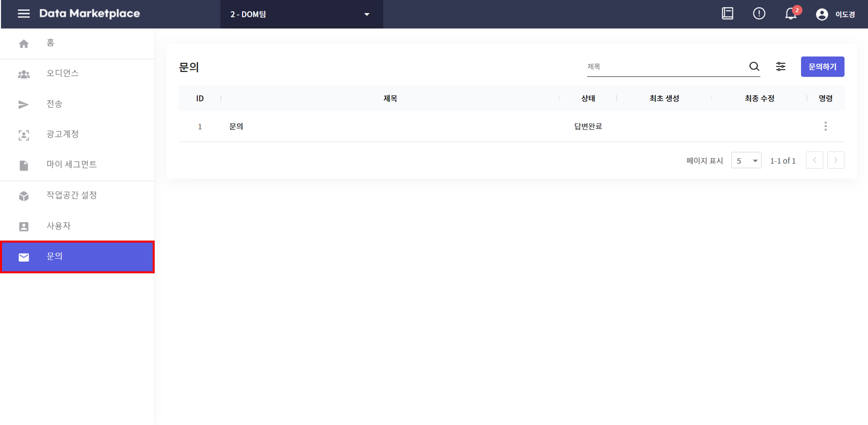This screenshot has height=425, width=868.
Task: Open the 문의 row title link
Action: [x=236, y=126]
